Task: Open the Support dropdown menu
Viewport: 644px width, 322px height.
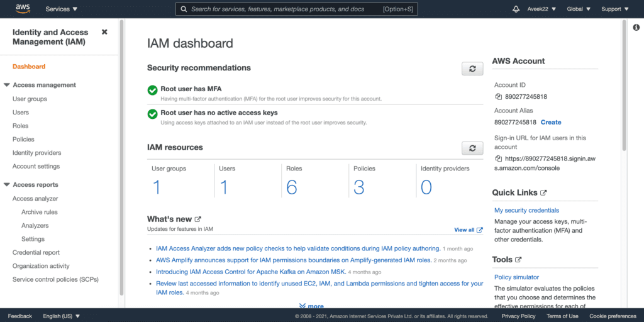Action: click(x=615, y=9)
